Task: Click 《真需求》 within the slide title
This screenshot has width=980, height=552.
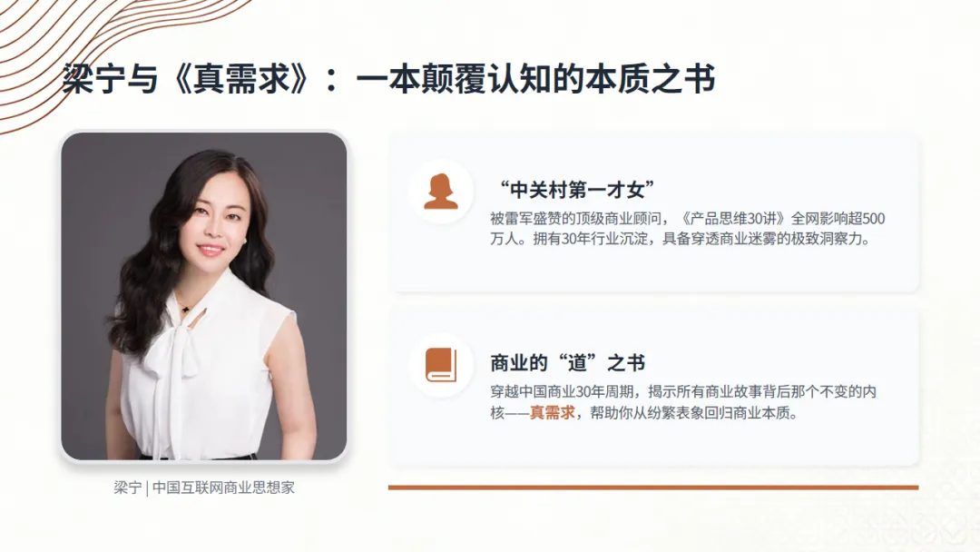Action: (240, 79)
